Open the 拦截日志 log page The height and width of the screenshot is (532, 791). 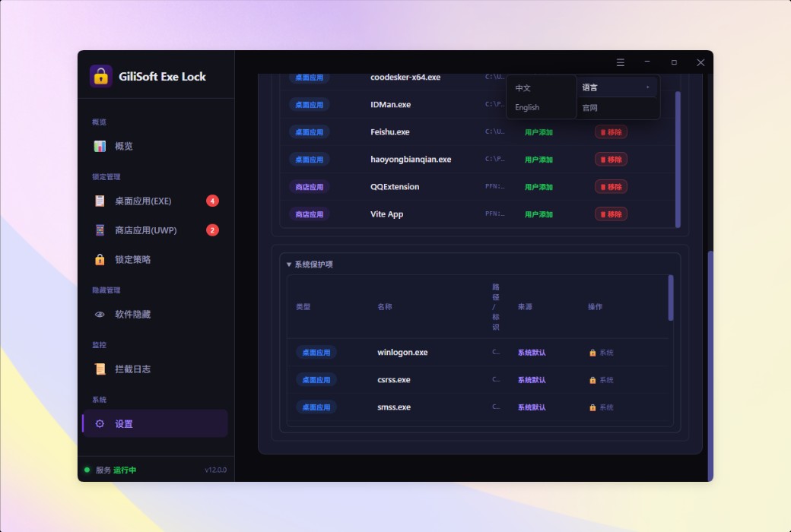(155, 369)
